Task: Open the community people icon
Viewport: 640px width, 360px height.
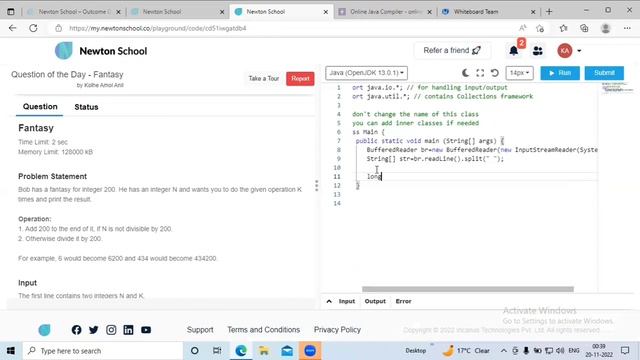Action: [x=538, y=51]
